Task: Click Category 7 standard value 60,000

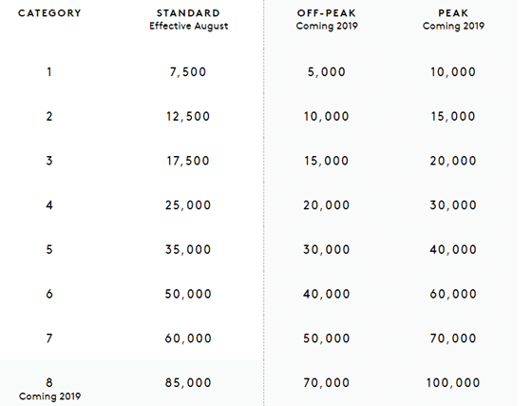Action: (188, 338)
